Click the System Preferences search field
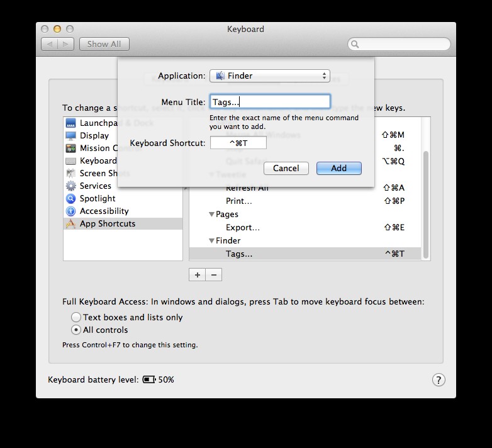 tap(399, 44)
